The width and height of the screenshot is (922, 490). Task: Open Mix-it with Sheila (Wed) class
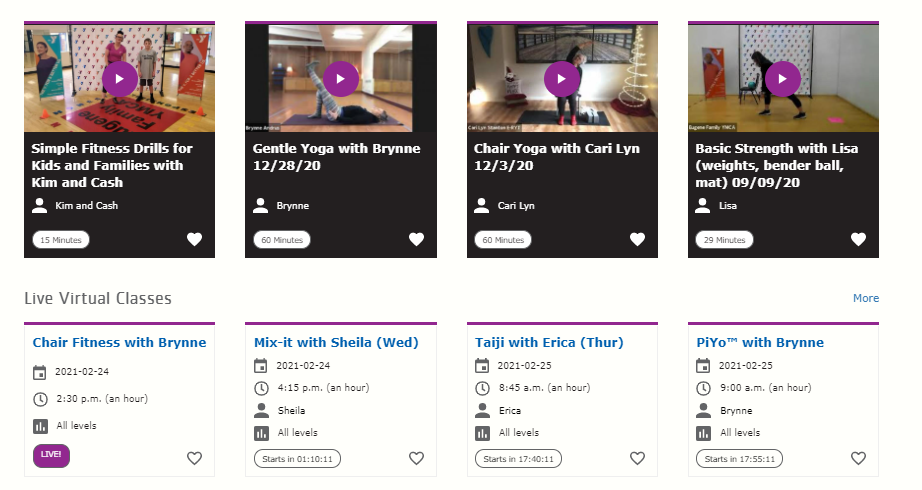[x=336, y=342]
